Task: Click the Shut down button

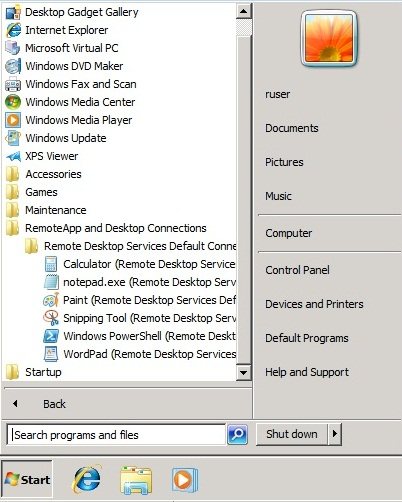Action: click(x=292, y=434)
